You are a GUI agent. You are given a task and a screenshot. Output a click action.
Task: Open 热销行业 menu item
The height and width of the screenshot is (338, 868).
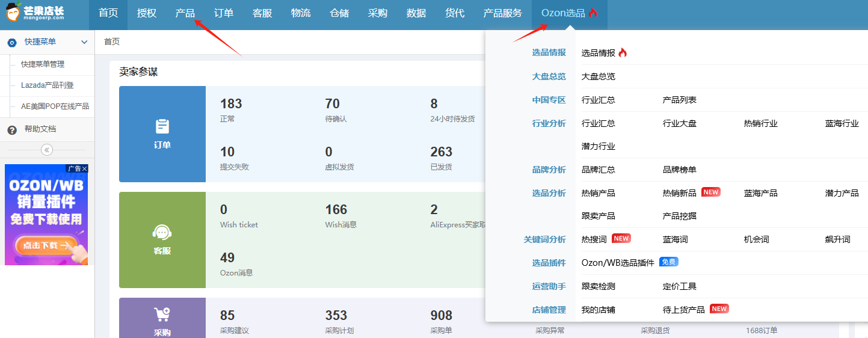pyautogui.click(x=761, y=123)
